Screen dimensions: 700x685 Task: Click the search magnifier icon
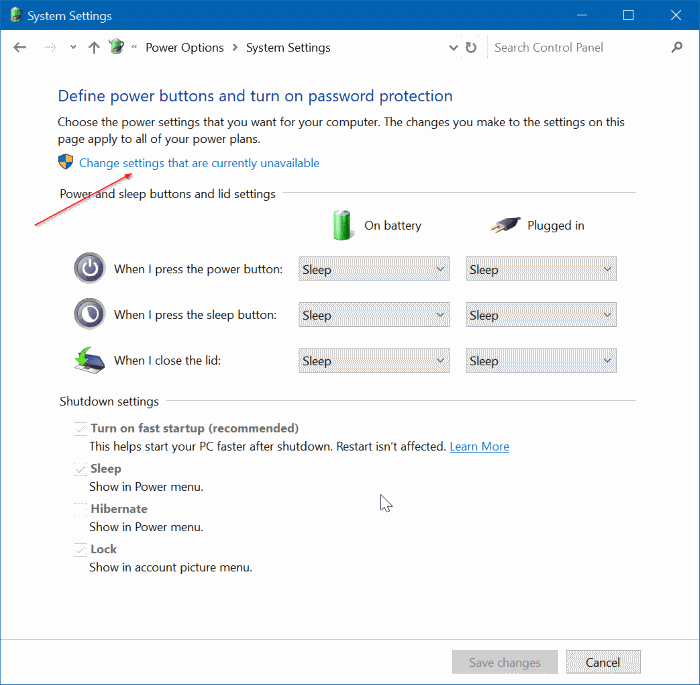(x=677, y=47)
